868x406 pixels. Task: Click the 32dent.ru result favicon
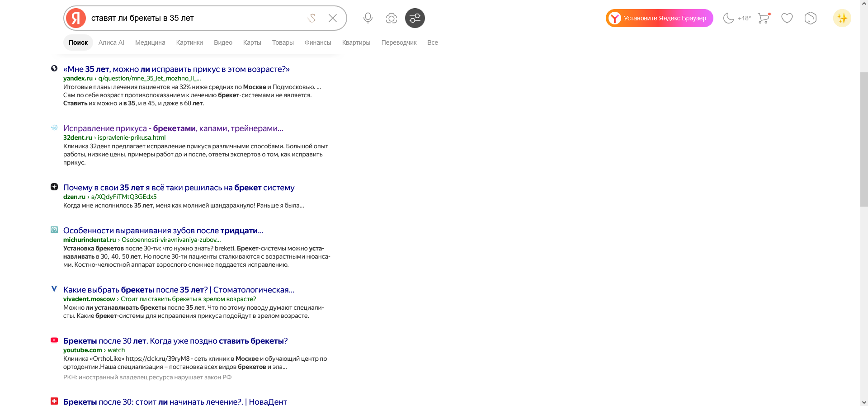coord(54,127)
